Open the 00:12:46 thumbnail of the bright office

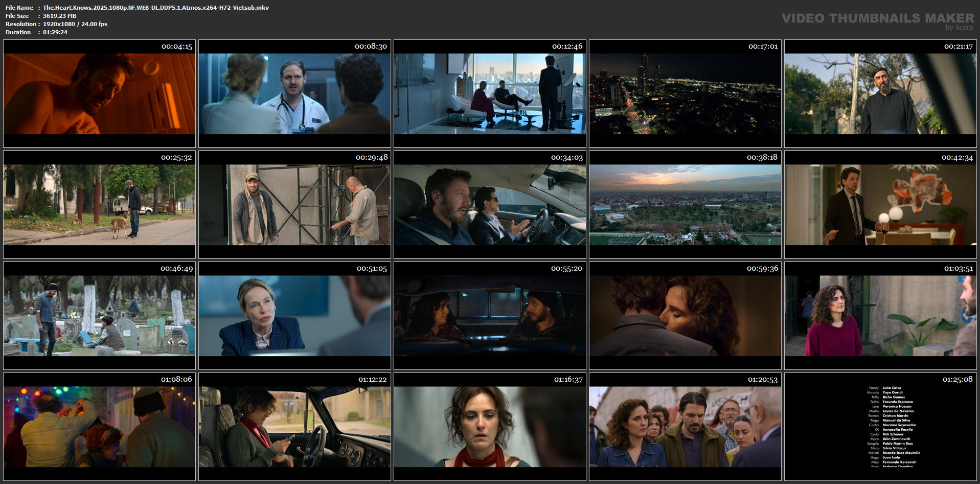[x=490, y=94]
